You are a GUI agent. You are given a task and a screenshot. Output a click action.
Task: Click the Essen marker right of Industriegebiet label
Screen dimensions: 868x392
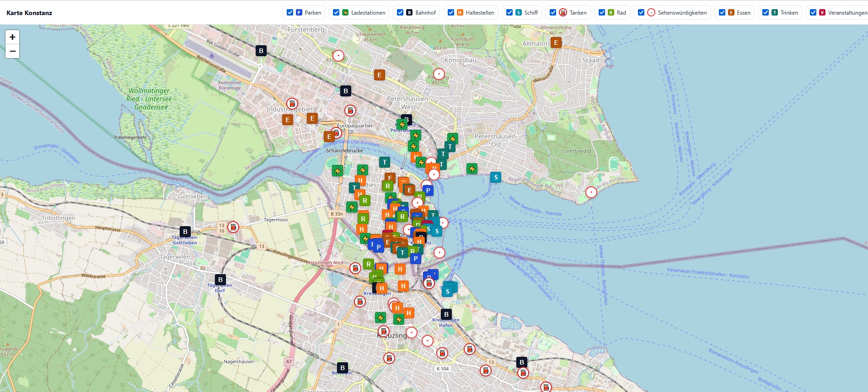312,119
